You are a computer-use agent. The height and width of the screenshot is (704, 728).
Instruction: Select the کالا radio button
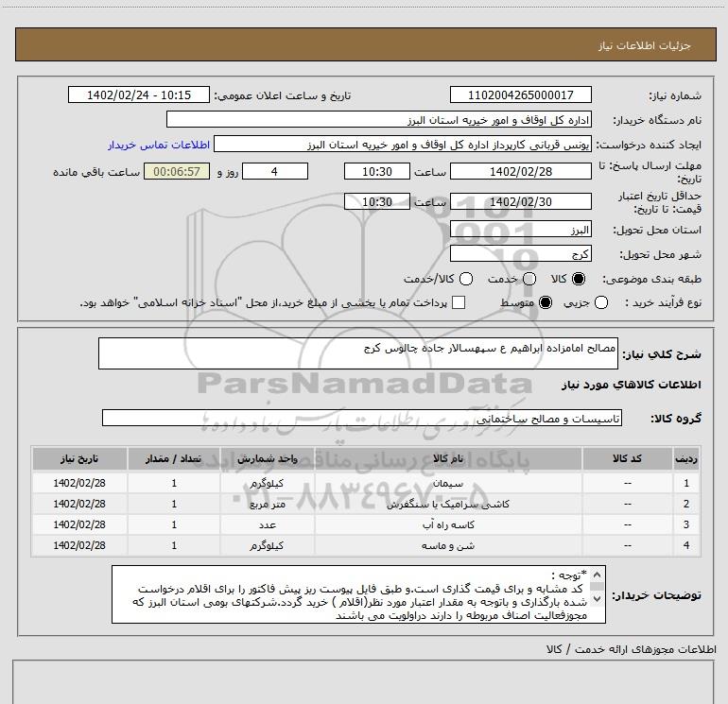(579, 279)
